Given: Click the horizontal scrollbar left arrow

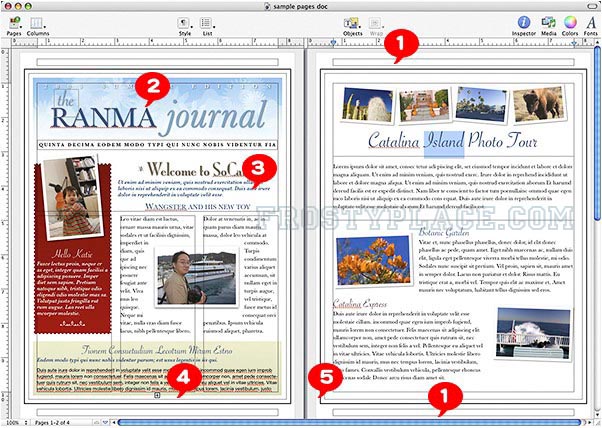Looking at the screenshot, I should coord(114,423).
